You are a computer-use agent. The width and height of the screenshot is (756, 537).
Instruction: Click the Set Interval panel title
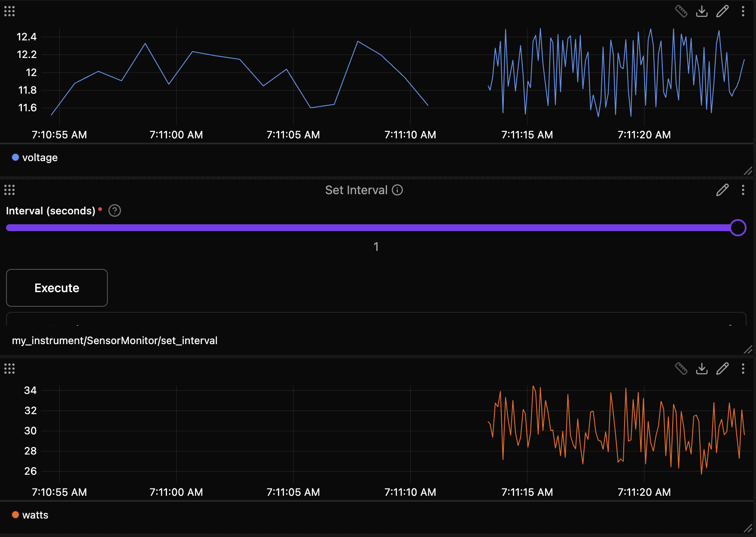coord(357,190)
